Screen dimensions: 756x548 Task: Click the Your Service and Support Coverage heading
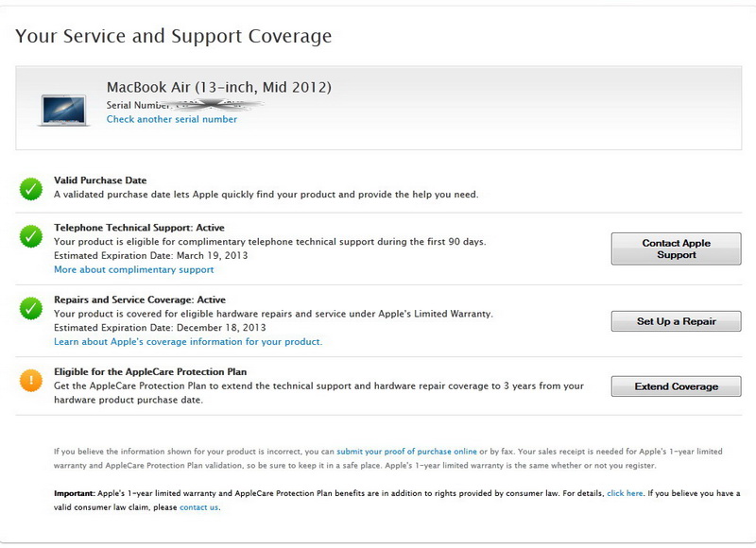[x=173, y=37]
